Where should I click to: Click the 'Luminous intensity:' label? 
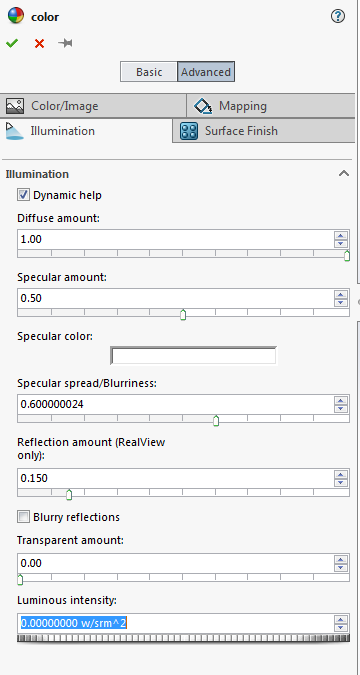click(x=67, y=600)
